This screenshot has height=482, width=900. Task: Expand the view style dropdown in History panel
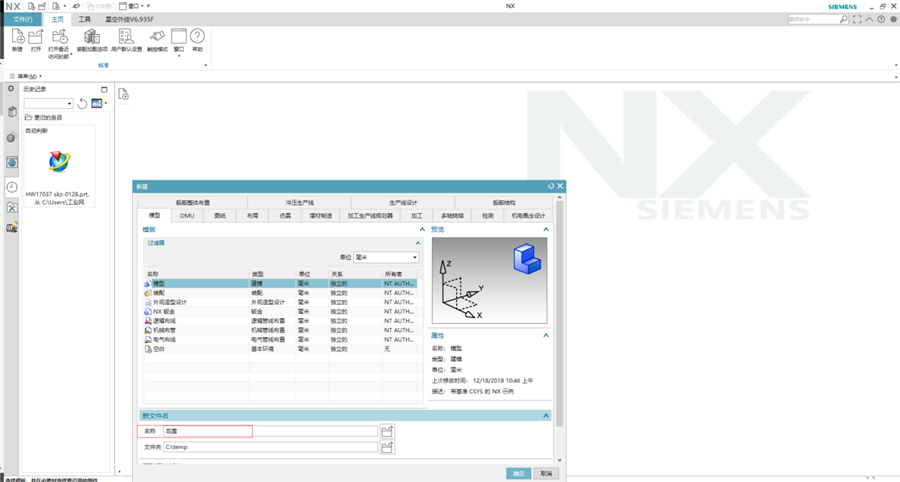[x=106, y=103]
